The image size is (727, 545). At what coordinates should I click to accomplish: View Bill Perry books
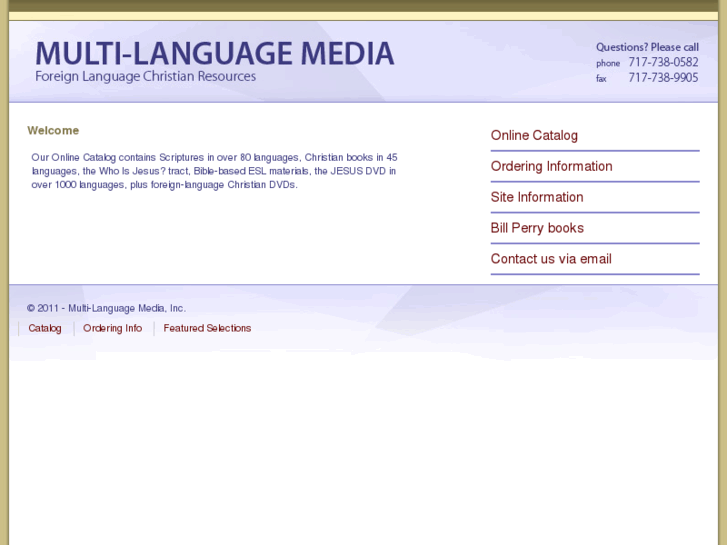[537, 228]
